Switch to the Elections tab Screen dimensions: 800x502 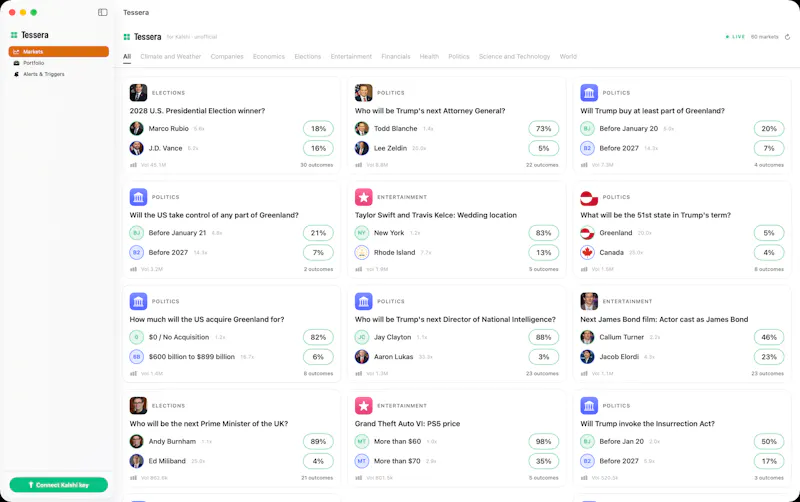click(308, 57)
